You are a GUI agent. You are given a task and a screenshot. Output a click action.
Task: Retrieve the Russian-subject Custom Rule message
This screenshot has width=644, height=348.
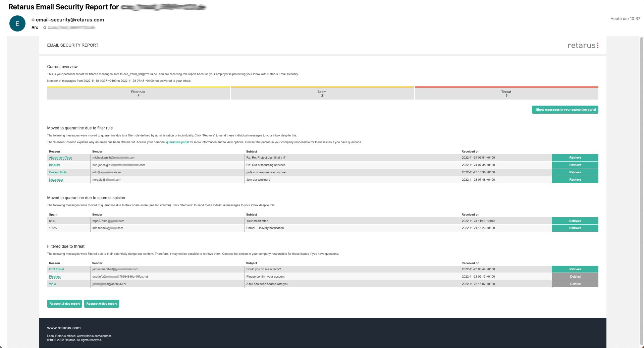(x=575, y=172)
